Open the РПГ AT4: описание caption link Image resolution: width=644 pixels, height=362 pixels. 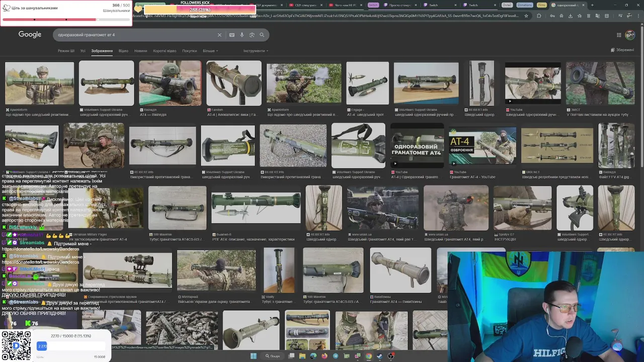[253, 239]
